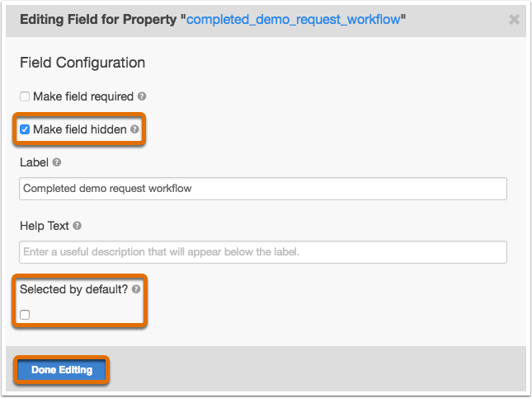This screenshot has width=532, height=398.
Task: Open the help tooltip next to Label
Action: [x=57, y=162]
